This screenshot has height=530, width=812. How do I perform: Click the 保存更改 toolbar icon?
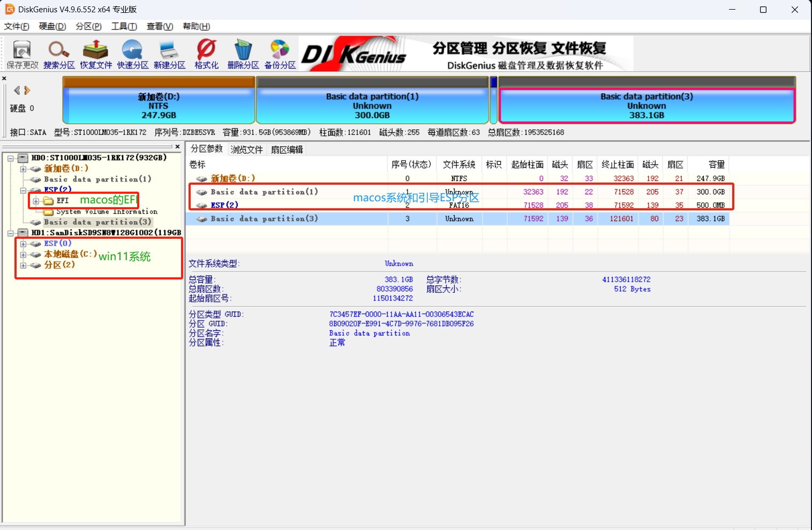tap(22, 55)
